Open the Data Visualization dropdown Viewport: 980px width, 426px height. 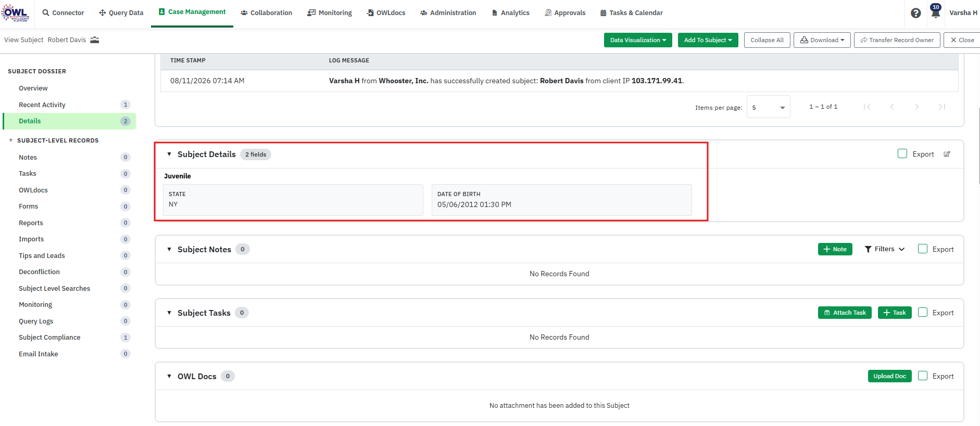click(x=638, y=40)
